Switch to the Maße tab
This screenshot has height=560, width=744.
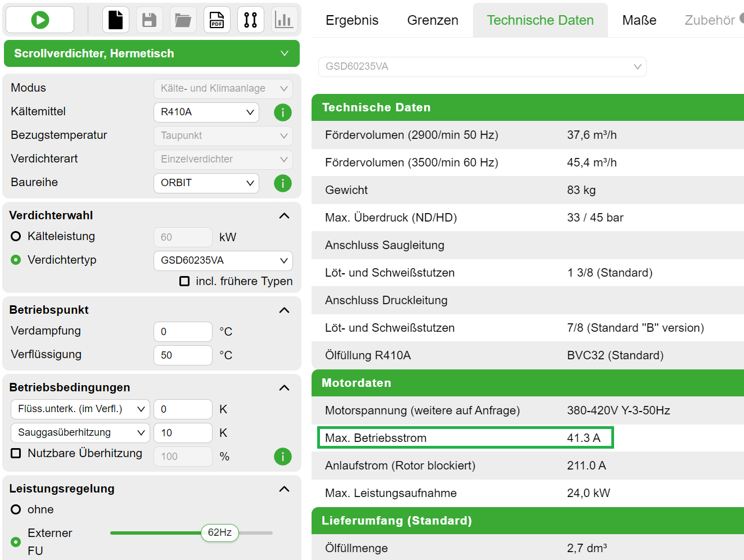638,20
